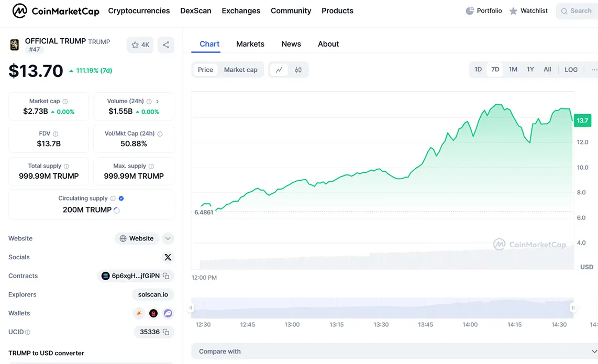598x364 pixels.
Task: Switch to the Chart tab
Action: 209,44
